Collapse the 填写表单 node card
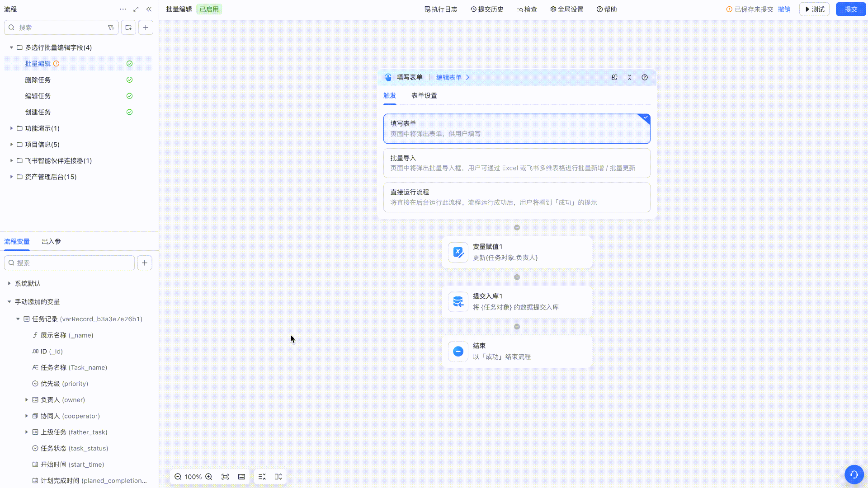 click(x=629, y=77)
